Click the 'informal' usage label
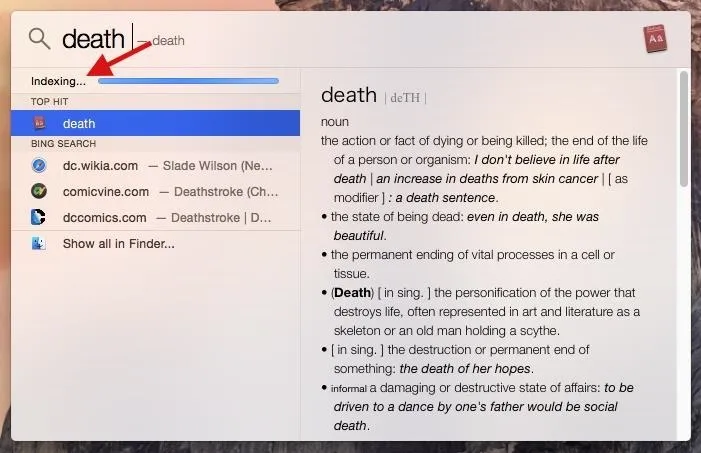701x453 pixels. 349,388
